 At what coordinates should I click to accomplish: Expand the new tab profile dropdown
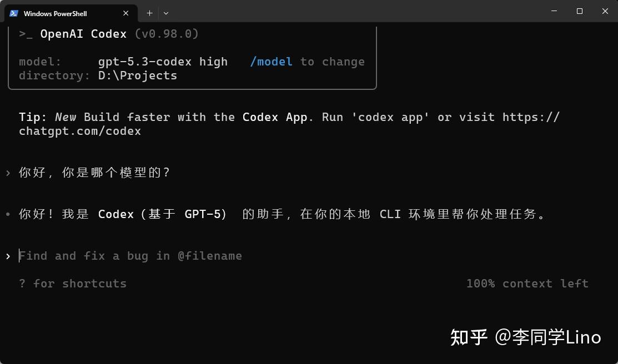[x=166, y=13]
